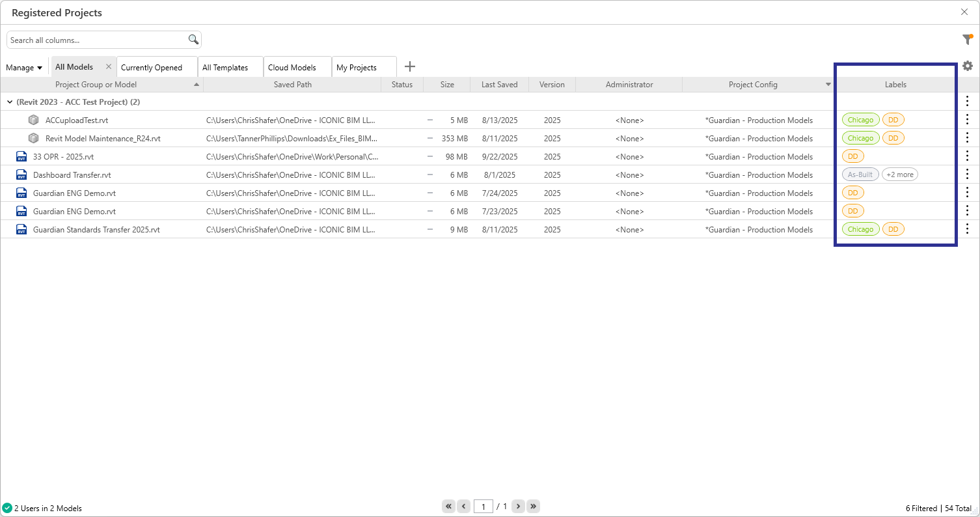Open the column settings gear icon
The height and width of the screenshot is (517, 980).
968,66
